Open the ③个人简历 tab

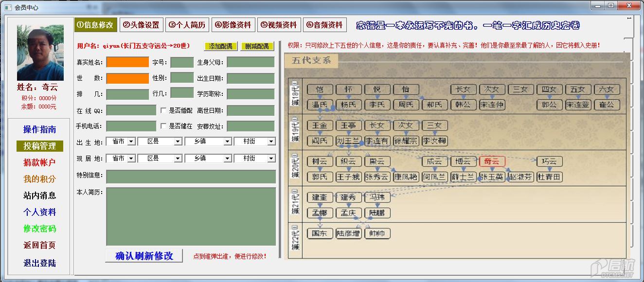point(187,25)
